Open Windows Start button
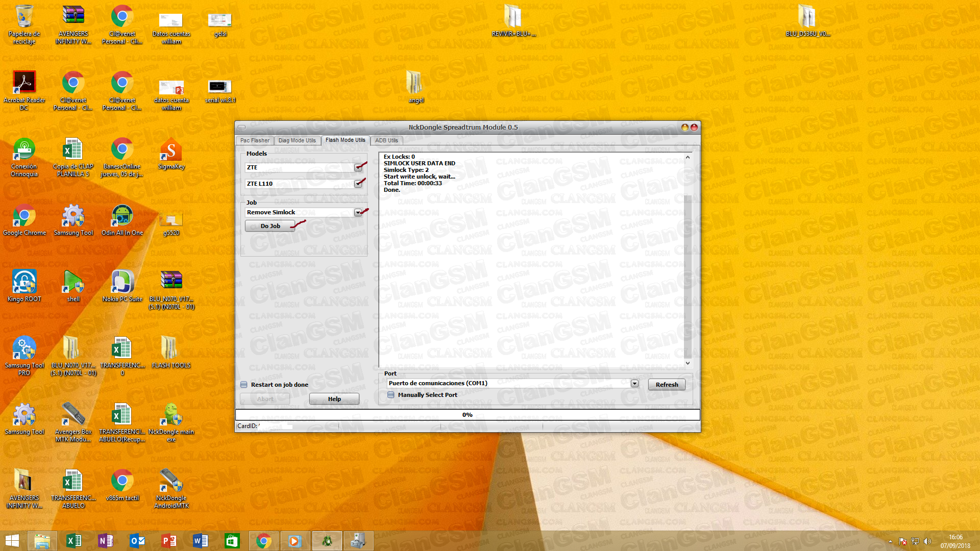This screenshot has width=980, height=551. [12, 541]
